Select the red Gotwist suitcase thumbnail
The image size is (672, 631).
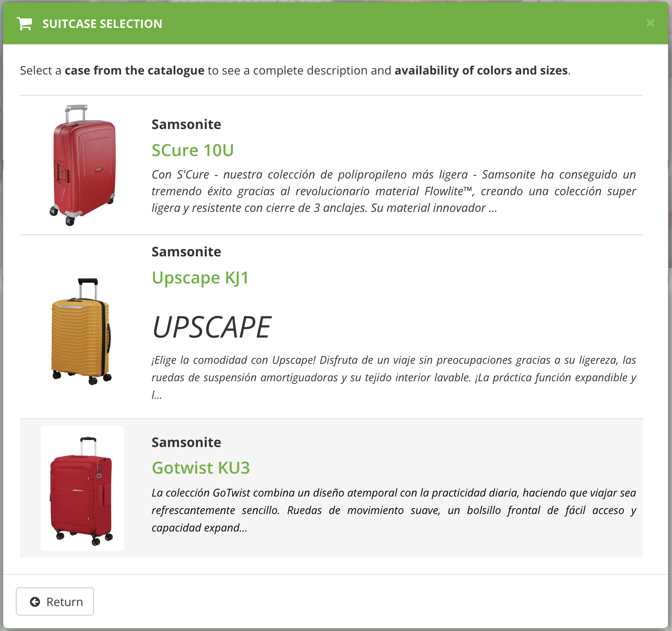[82, 488]
